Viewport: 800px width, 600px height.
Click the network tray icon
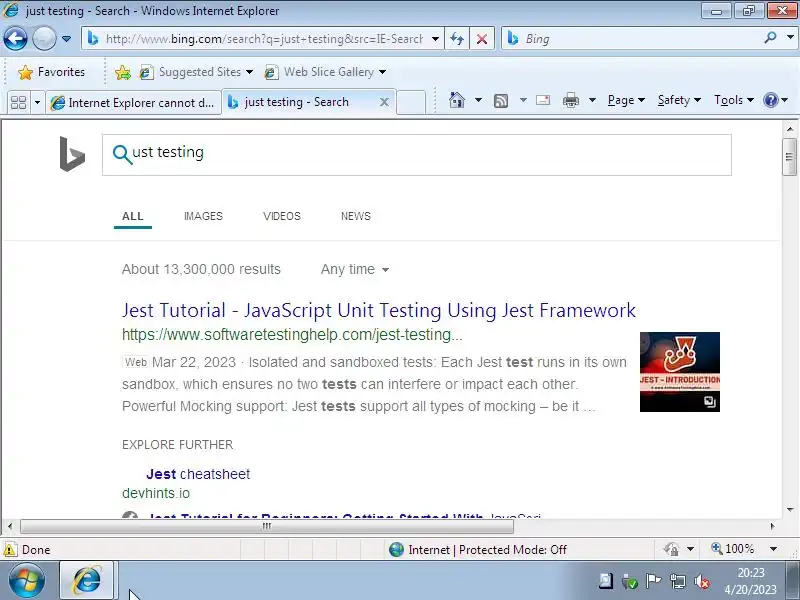[x=678, y=581]
